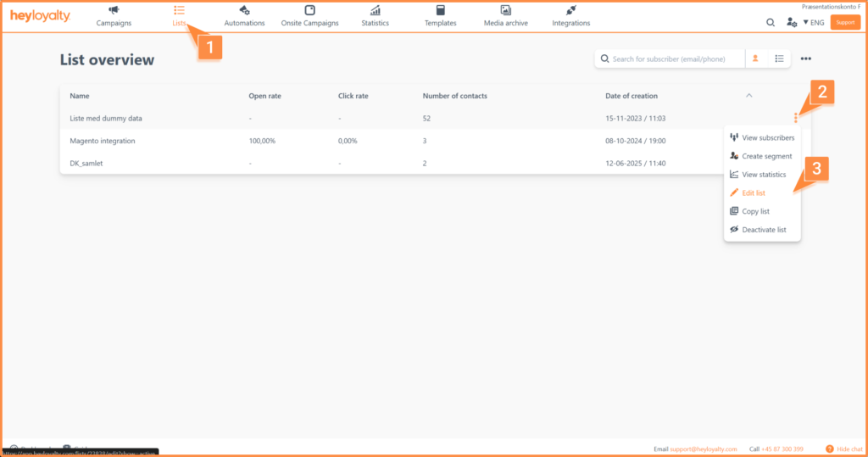This screenshot has height=457, width=868.
Task: Click the account settings user-gear icon
Action: point(792,23)
